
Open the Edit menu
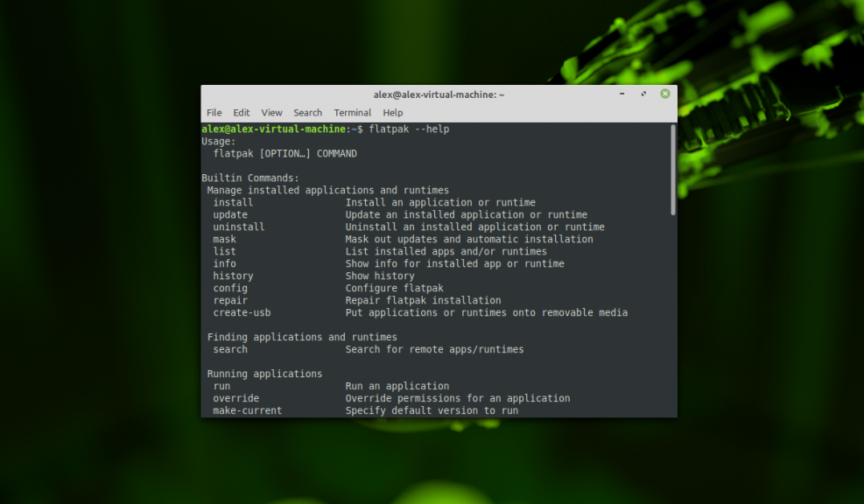(241, 112)
